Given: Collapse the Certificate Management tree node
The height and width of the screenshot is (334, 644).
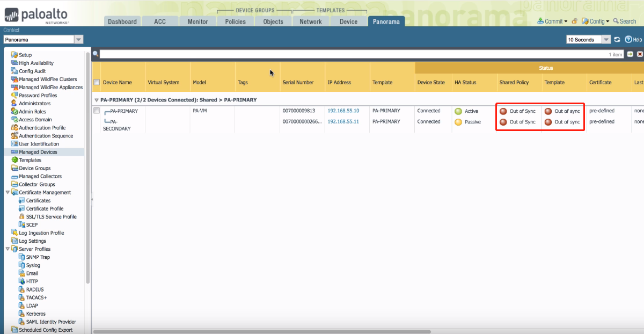Looking at the screenshot, I should (x=8, y=192).
